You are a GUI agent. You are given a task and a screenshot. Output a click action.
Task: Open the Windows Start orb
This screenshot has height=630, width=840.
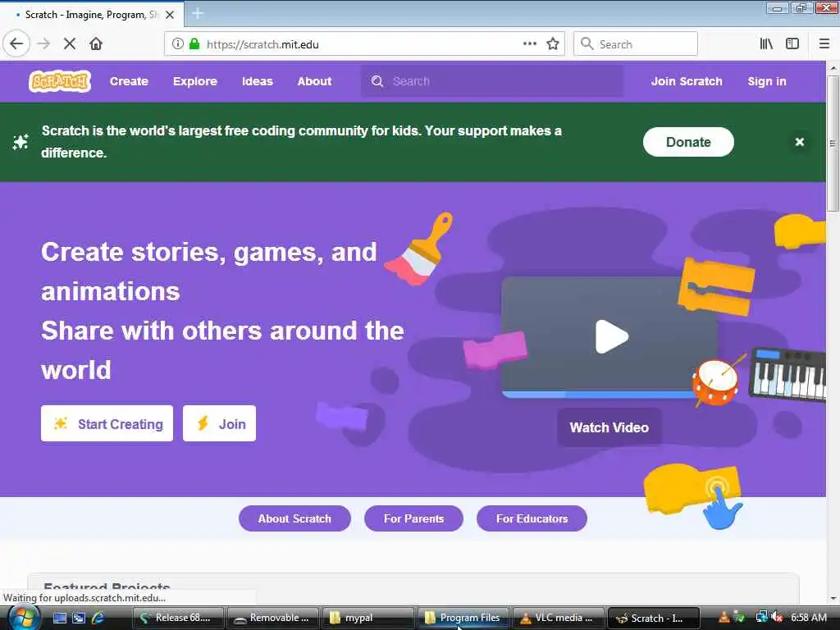[24, 618]
